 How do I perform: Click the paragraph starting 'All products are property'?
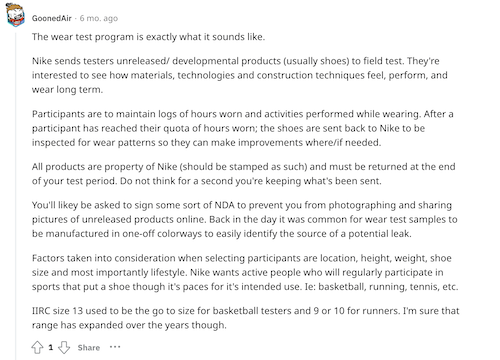coord(244,174)
